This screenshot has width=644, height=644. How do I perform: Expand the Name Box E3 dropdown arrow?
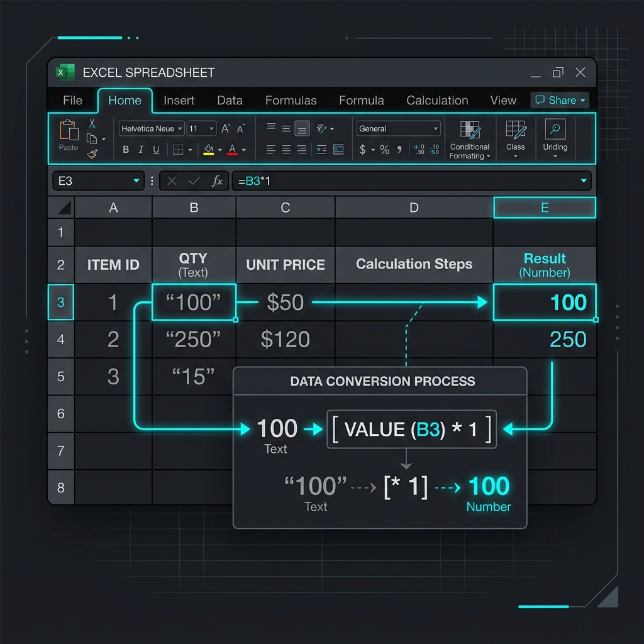(x=136, y=180)
